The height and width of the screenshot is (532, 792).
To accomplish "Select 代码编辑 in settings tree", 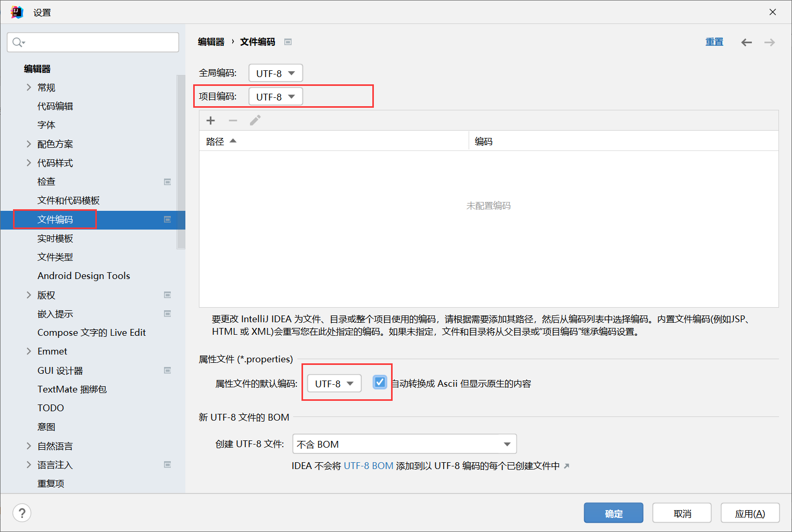I will (55, 106).
